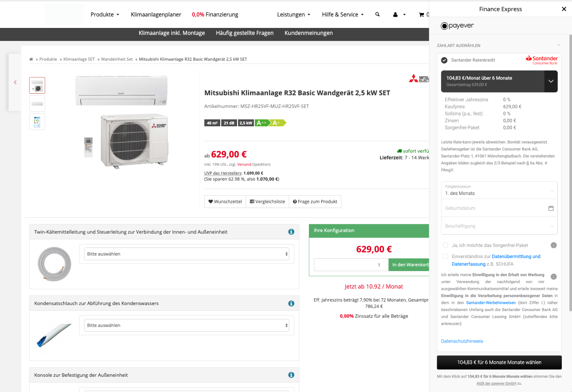Select Santander Ratenkredit payment option
This screenshot has width=572, height=392.
(x=444, y=60)
